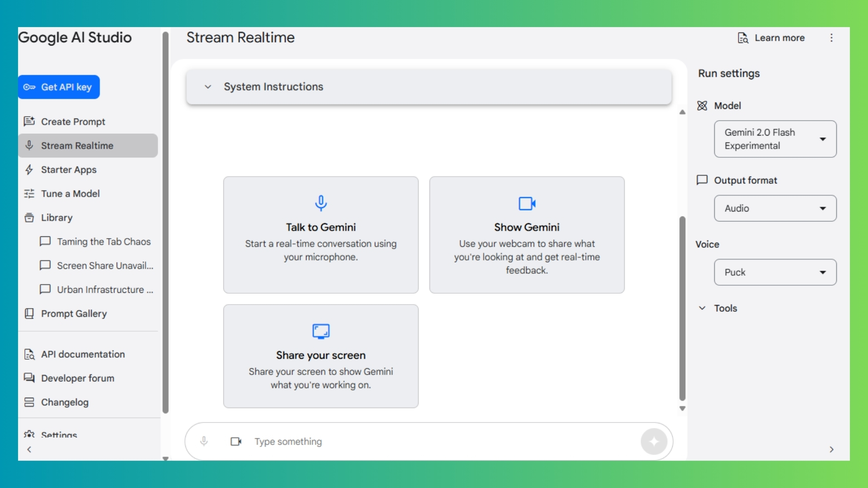Image resolution: width=868 pixels, height=488 pixels.
Task: Click the webcam icon in the input bar
Action: (x=236, y=441)
